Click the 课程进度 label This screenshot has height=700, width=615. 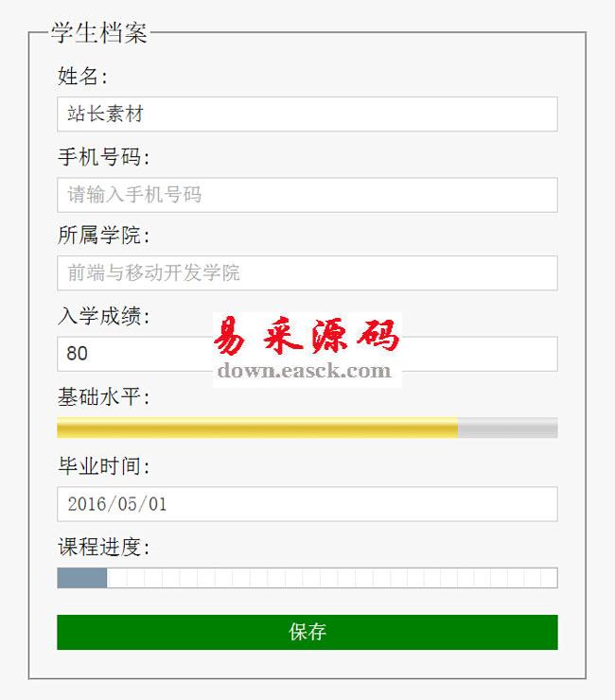click(x=103, y=547)
